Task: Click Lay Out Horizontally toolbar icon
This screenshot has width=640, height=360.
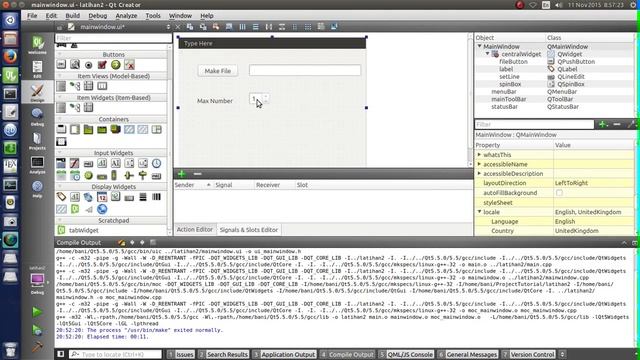Action: pos(242,27)
